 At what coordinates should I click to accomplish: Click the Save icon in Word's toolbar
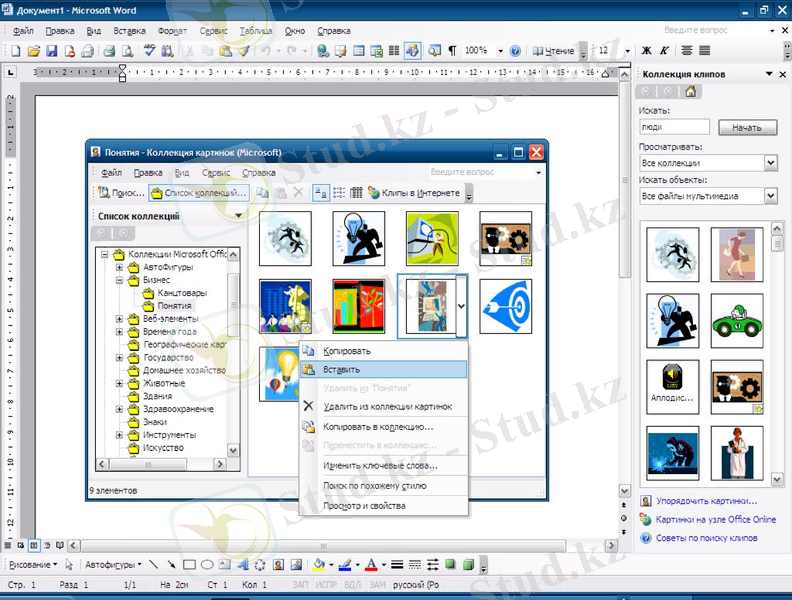click(x=51, y=51)
